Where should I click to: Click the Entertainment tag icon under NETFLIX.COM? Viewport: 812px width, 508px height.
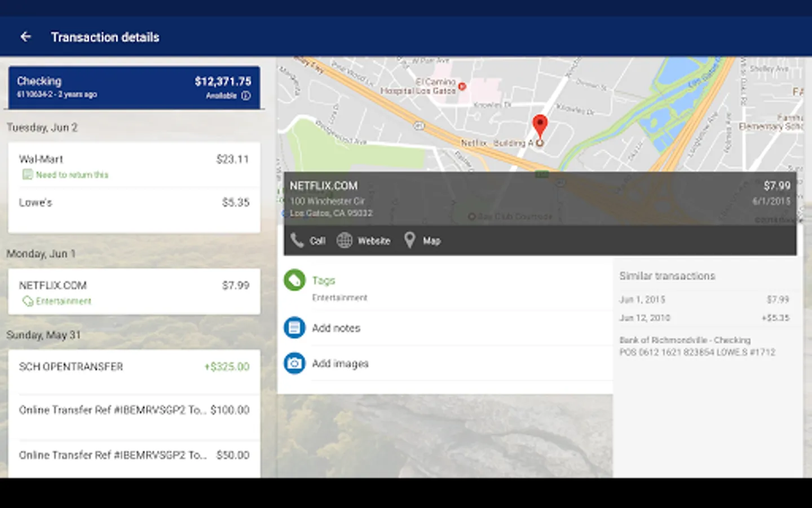point(27,301)
